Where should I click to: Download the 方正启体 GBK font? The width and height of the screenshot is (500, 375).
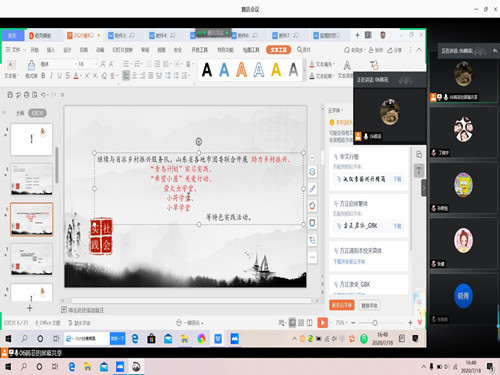tap(397, 226)
